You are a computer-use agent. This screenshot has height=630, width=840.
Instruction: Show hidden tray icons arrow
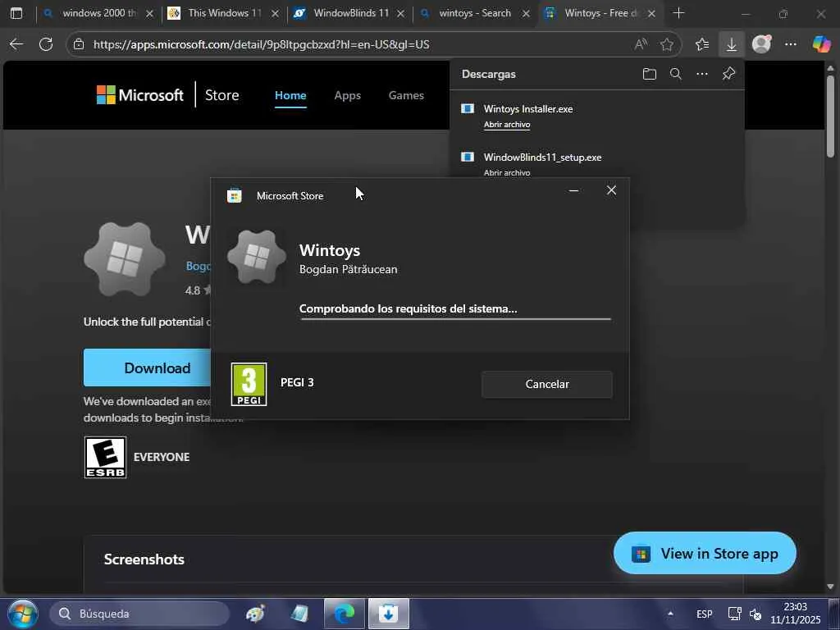point(670,614)
